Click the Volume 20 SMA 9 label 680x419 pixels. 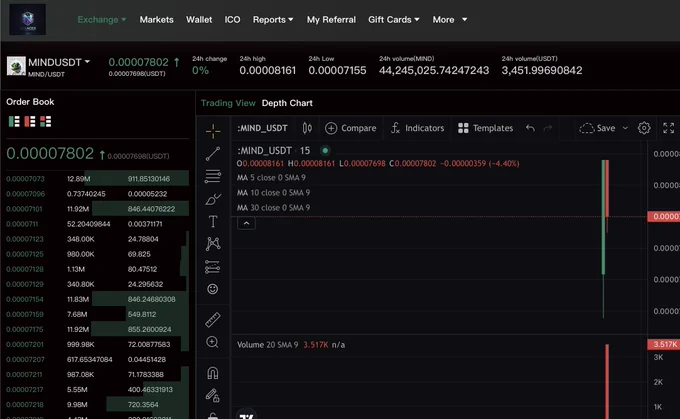268,345
